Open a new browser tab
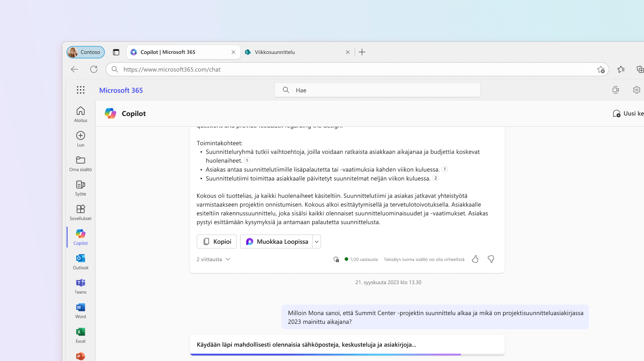The image size is (644, 361). 362,52
